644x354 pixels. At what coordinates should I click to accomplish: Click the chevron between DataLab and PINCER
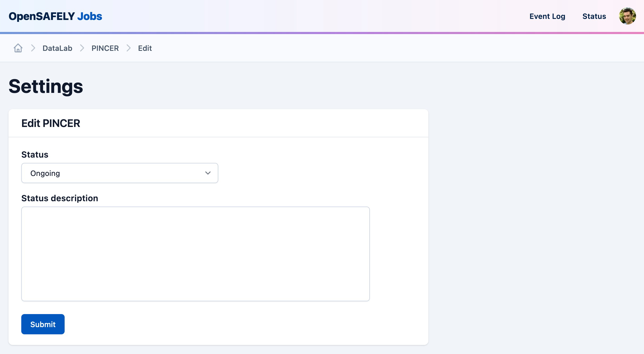tap(82, 48)
